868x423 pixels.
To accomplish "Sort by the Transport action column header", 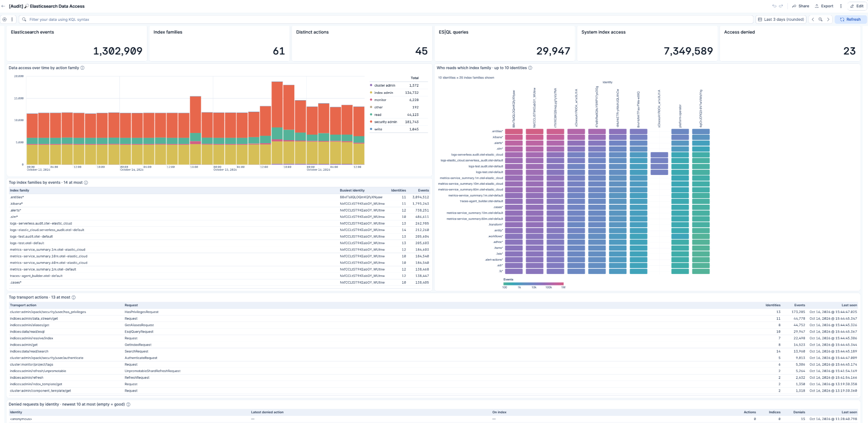I will click(23, 305).
